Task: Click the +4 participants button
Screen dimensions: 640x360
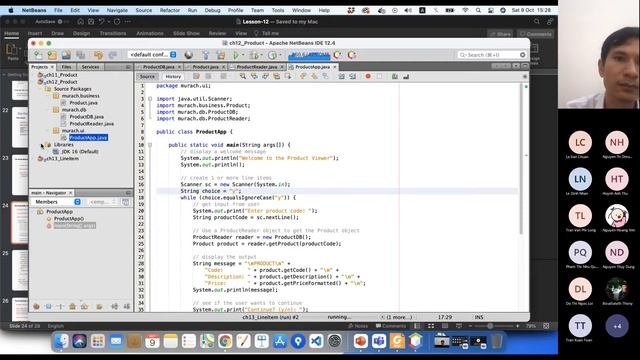Action: click(617, 326)
